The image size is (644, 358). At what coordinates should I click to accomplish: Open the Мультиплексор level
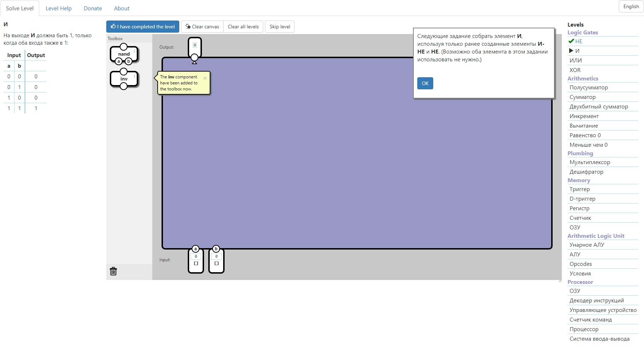[589, 162]
